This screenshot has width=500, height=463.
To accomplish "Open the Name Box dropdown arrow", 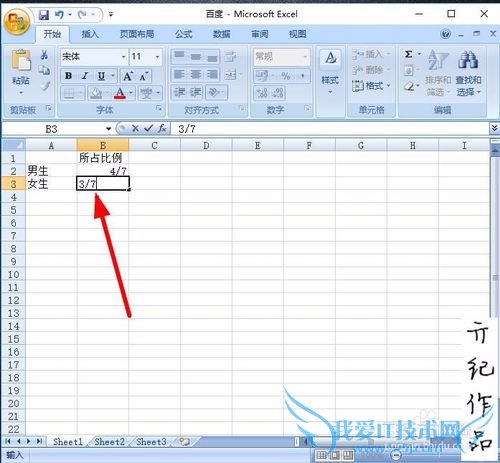I will (x=108, y=129).
